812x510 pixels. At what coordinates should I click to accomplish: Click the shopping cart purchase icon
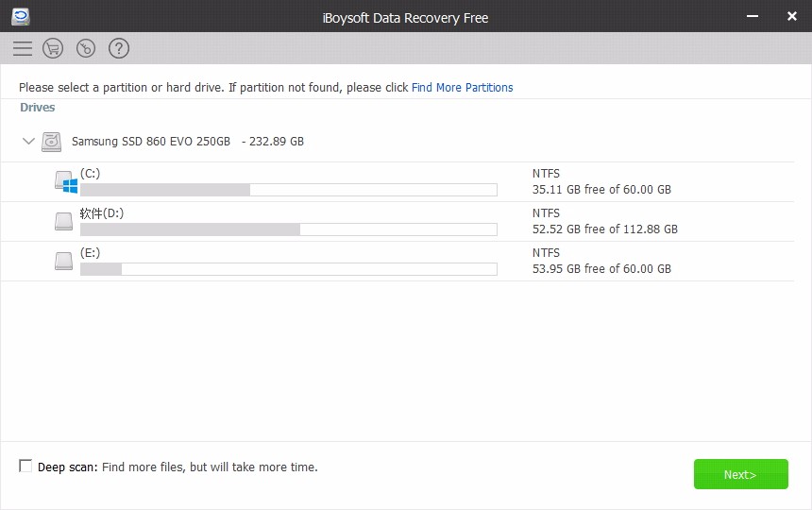click(x=53, y=48)
